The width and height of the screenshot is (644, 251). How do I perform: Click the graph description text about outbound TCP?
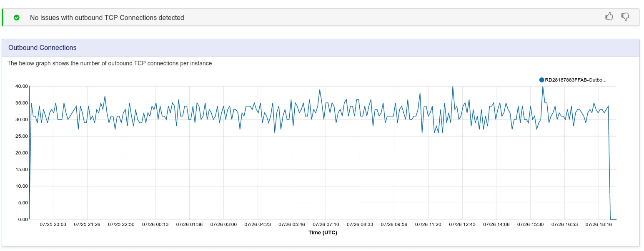pos(110,63)
